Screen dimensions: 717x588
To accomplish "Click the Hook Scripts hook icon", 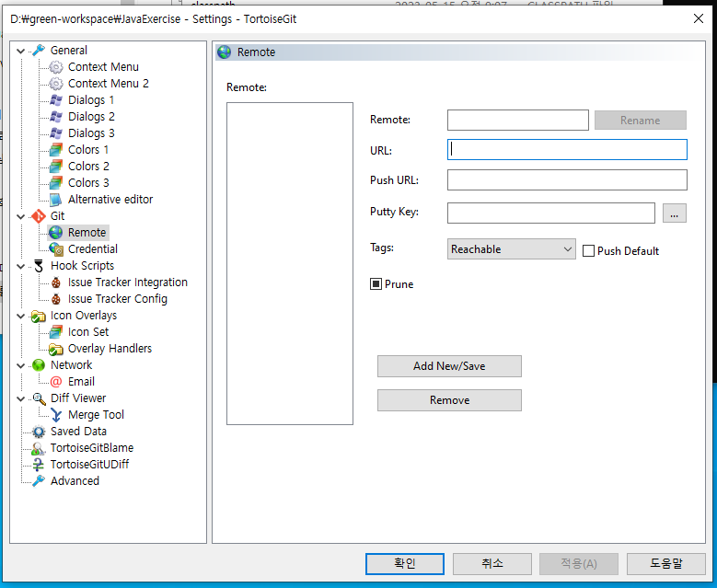I will 39,266.
